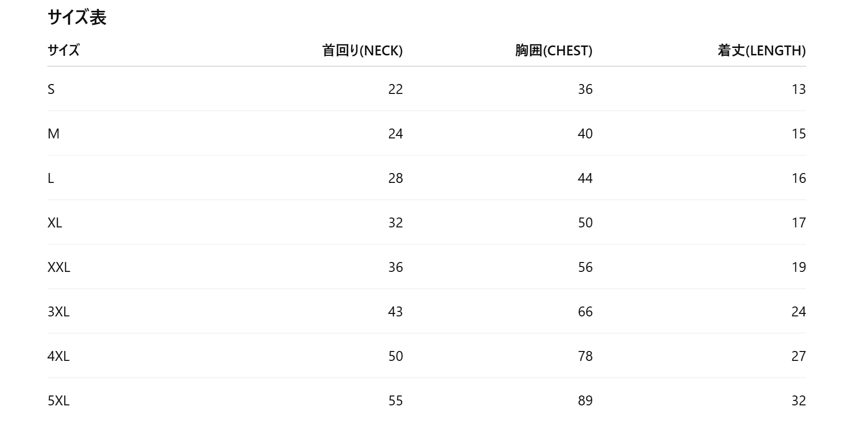The width and height of the screenshot is (868, 438).
Task: Click chest value 40 for size M
Action: click(585, 134)
